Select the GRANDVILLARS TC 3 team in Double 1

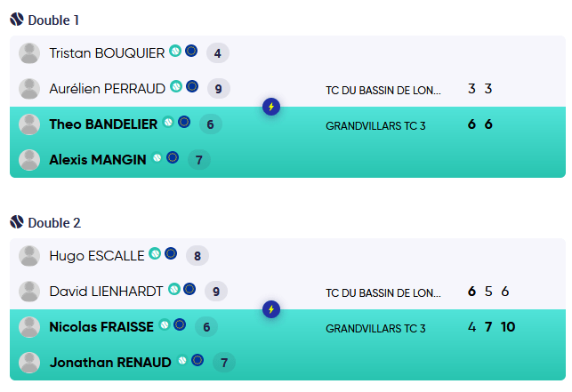tap(375, 126)
